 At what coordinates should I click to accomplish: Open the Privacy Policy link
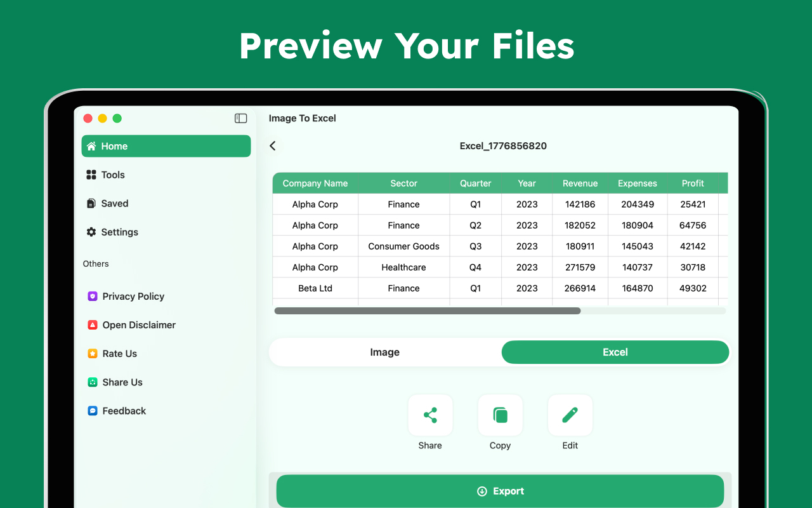click(x=133, y=296)
